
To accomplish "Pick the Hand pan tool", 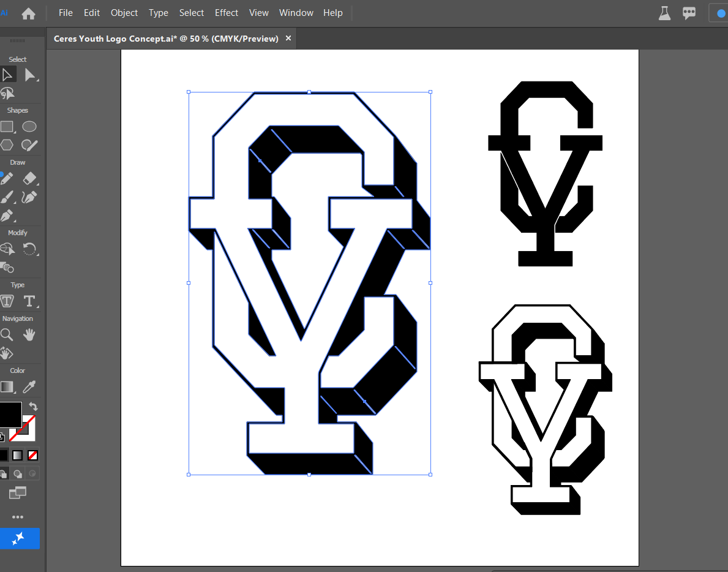I will tap(29, 335).
